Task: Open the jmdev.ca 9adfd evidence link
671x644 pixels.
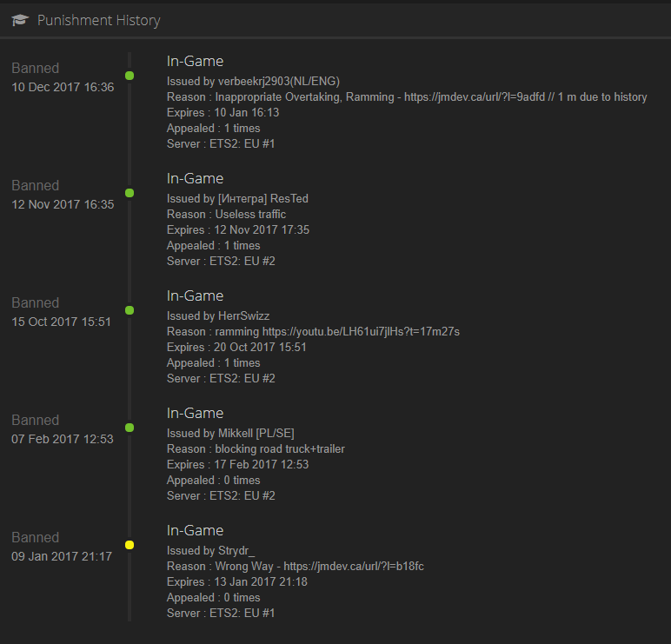Action: point(475,97)
